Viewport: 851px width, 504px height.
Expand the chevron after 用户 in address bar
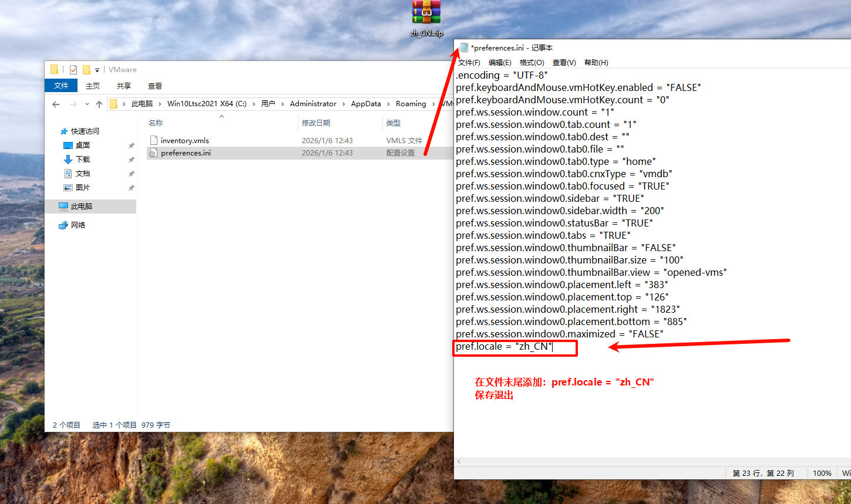282,104
